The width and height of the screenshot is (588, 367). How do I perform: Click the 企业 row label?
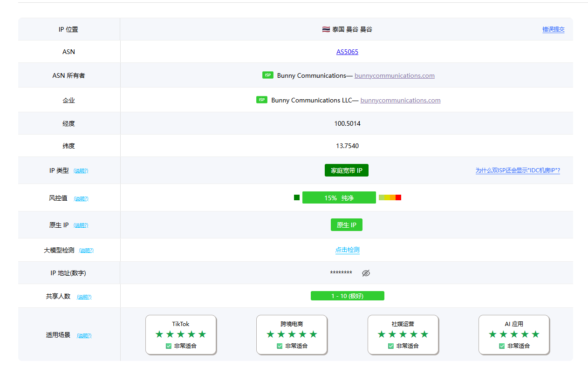(x=68, y=100)
